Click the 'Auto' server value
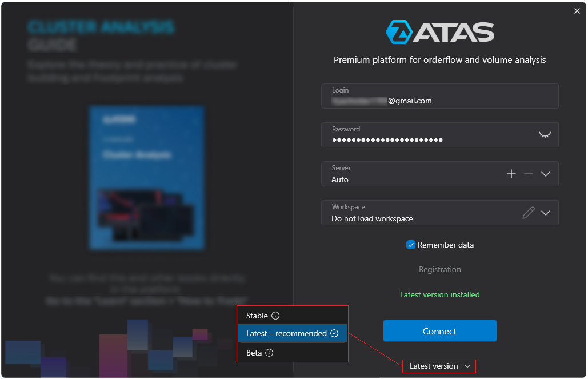Viewport: 588px width, 379px height. [340, 179]
